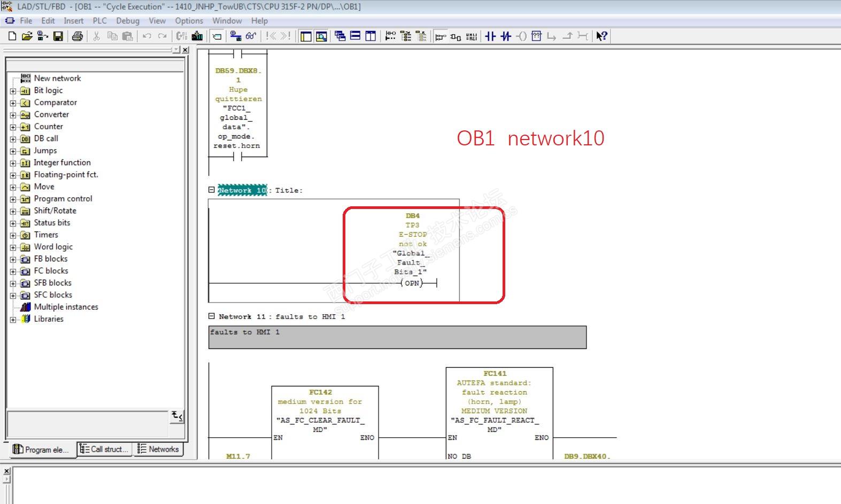
Task: Click the element description toggle arrow button
Action: [177, 416]
